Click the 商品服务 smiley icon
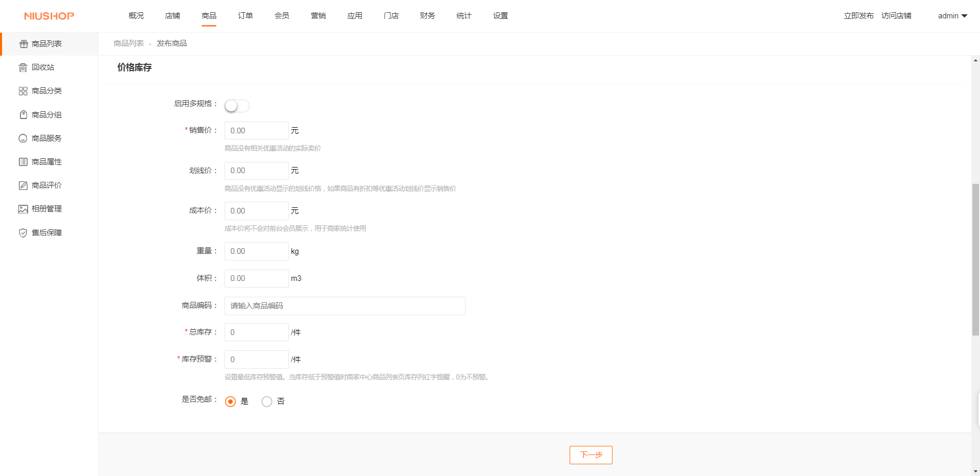980x476 pixels. click(23, 138)
